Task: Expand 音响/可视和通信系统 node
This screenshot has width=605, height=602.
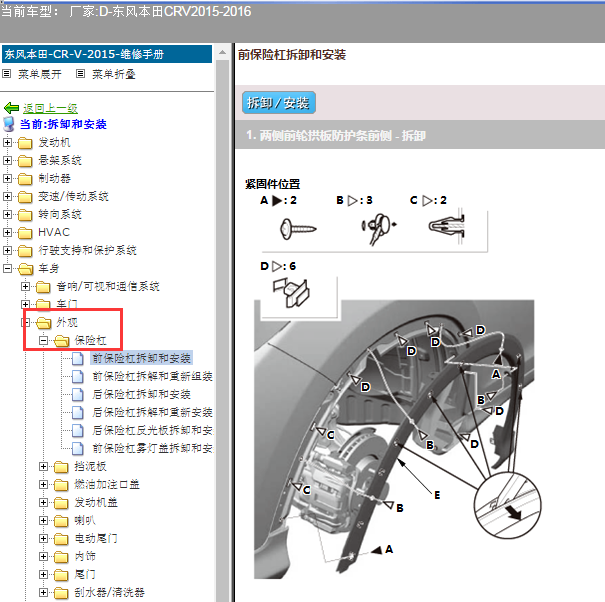Action: click(25, 286)
